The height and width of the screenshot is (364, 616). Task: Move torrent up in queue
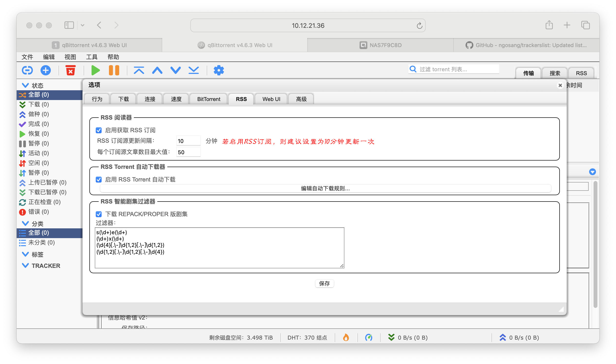(157, 71)
